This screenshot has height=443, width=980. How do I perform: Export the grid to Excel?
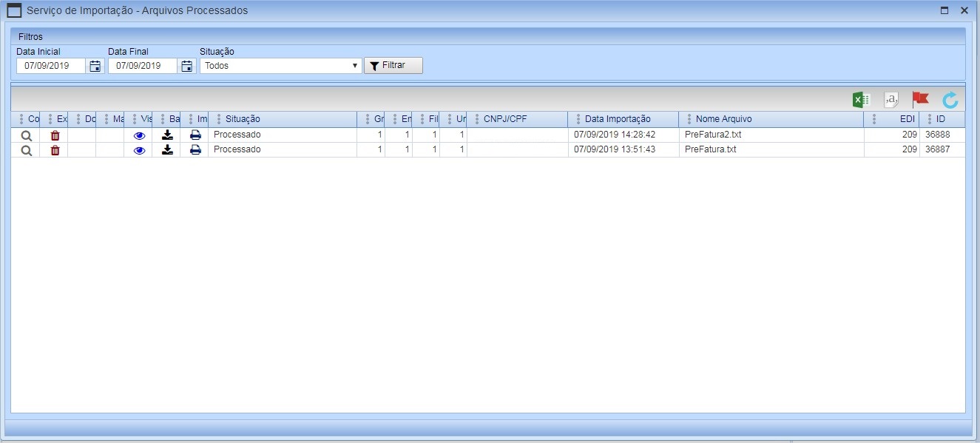click(x=861, y=100)
